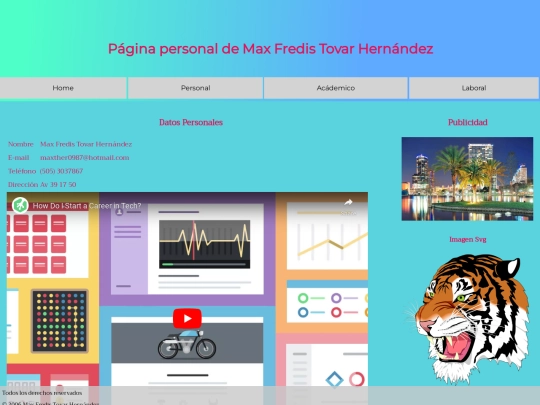Click the 'Datos Personales' heading
Screen dimensions: 540x405
[x=191, y=122]
